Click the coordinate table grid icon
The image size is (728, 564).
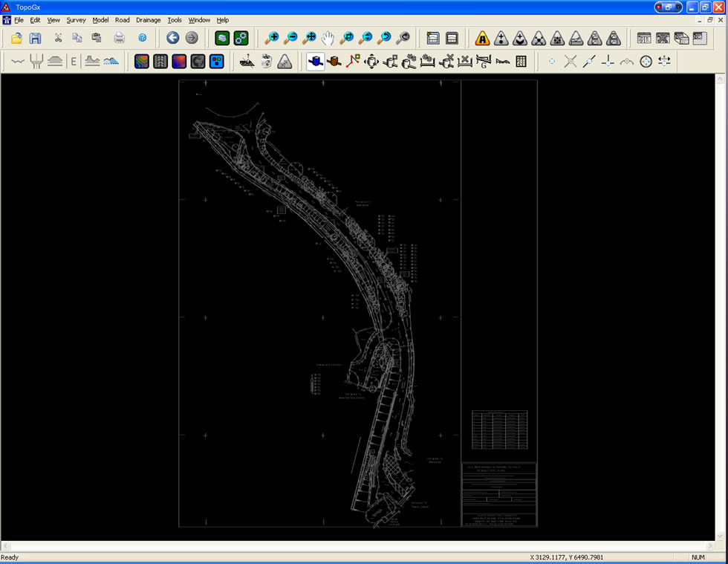click(644, 38)
